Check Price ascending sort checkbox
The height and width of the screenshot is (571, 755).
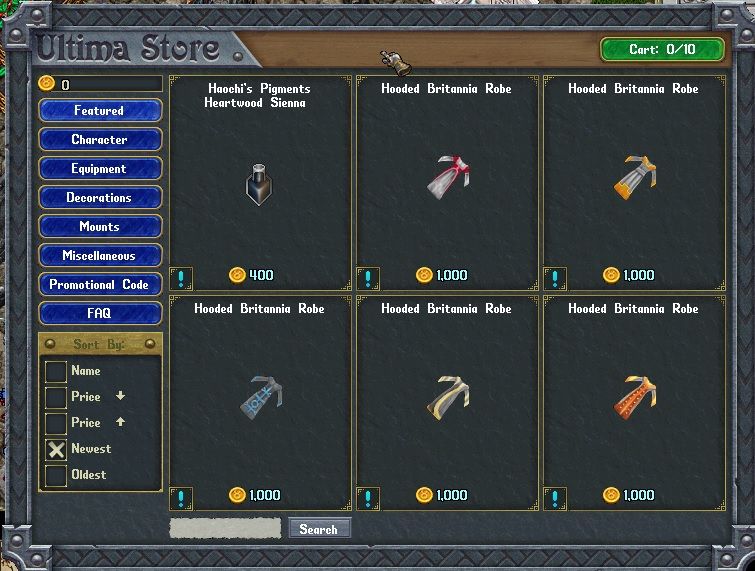point(56,423)
